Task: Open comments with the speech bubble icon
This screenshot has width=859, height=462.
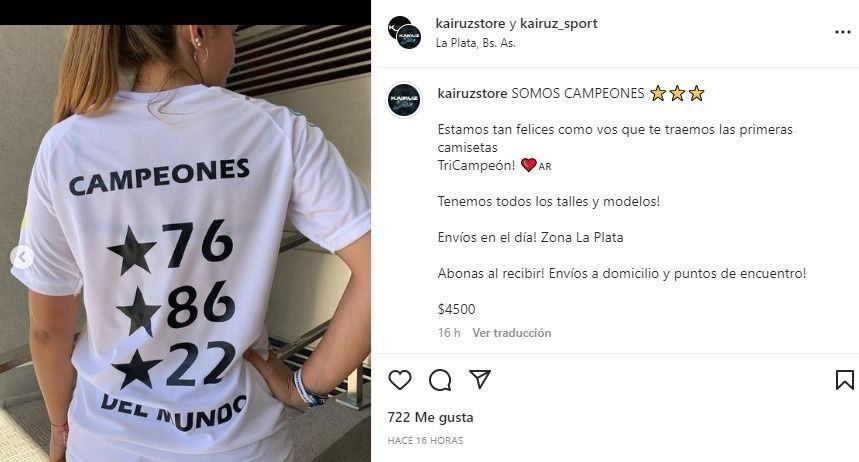Action: (x=440, y=380)
